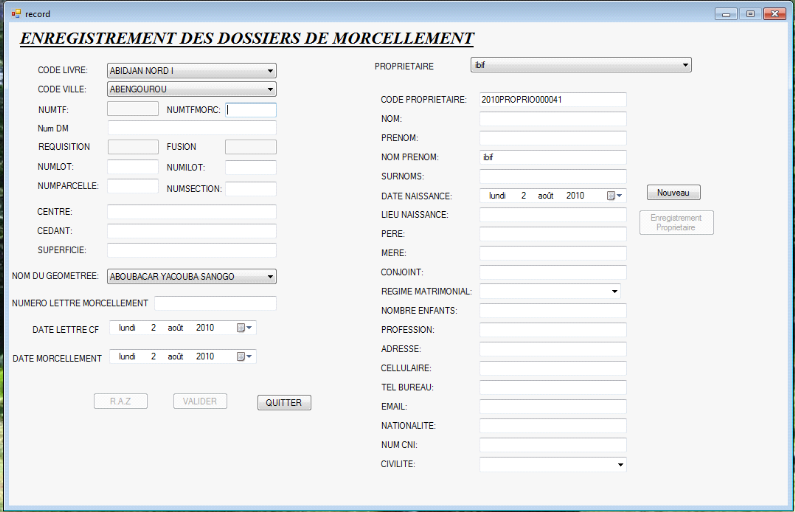Click the NUM CNI input field
795x512 pixels.
pyautogui.click(x=553, y=445)
